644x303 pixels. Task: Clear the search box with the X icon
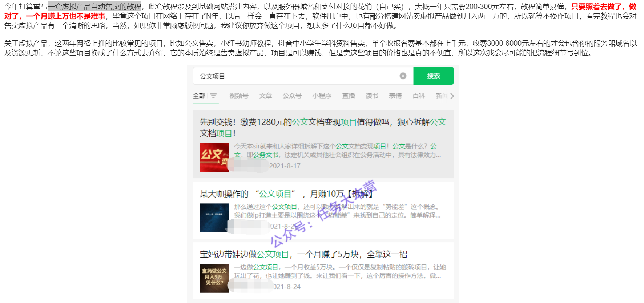403,76
